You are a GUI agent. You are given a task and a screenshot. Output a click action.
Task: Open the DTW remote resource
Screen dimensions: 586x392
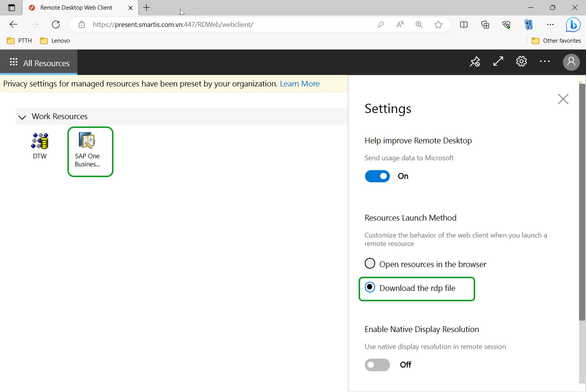click(x=40, y=146)
